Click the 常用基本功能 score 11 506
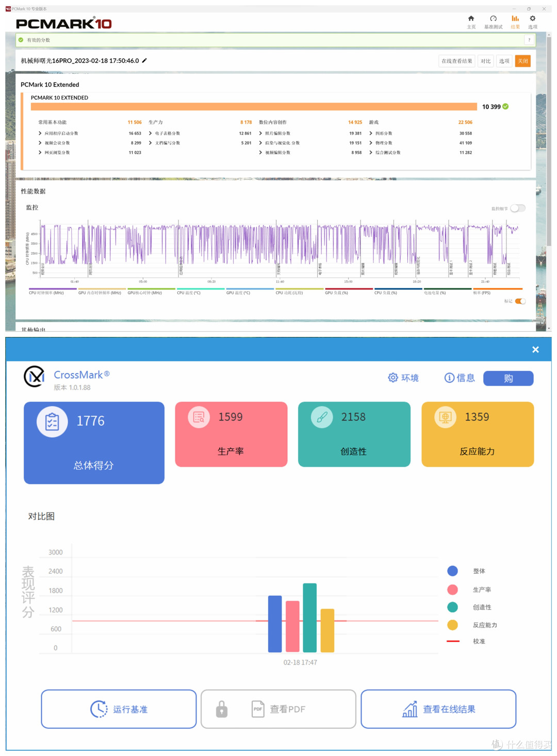The image size is (557, 756). click(135, 122)
